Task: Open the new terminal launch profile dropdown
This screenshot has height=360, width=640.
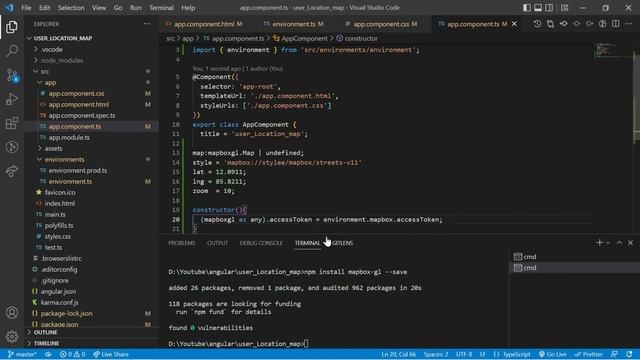Action: click(x=608, y=243)
